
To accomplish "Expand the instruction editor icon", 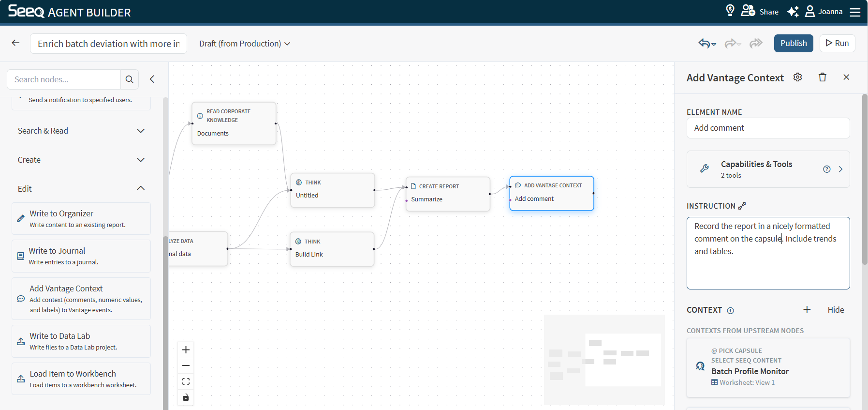I will click(x=742, y=206).
